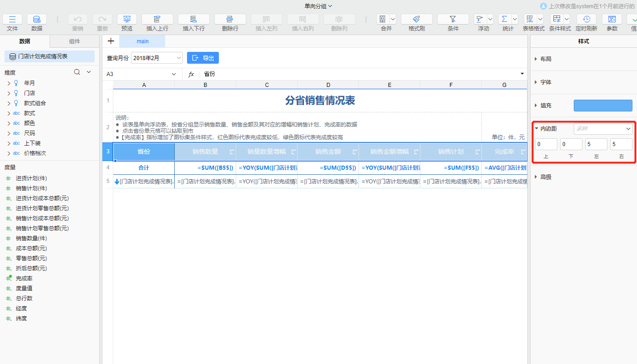Click the 填充 fill color swatch
The height and width of the screenshot is (364, 637).
(x=603, y=105)
